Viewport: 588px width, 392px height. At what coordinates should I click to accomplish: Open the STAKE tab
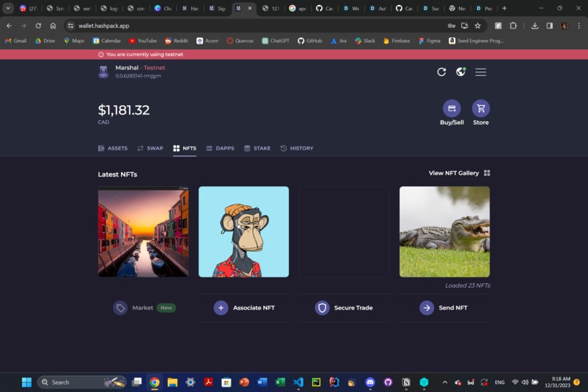[x=258, y=148]
